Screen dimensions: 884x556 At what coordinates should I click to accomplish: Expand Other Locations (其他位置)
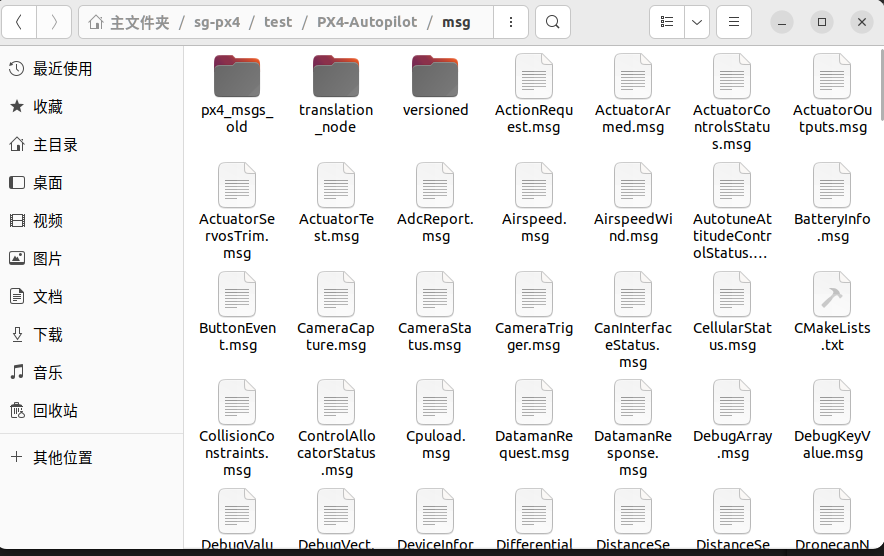[91, 457]
